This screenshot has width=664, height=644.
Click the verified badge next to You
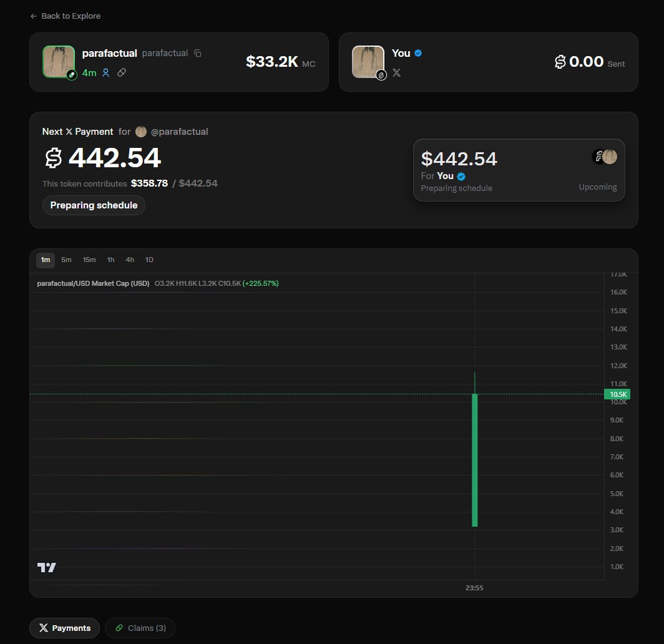418,53
